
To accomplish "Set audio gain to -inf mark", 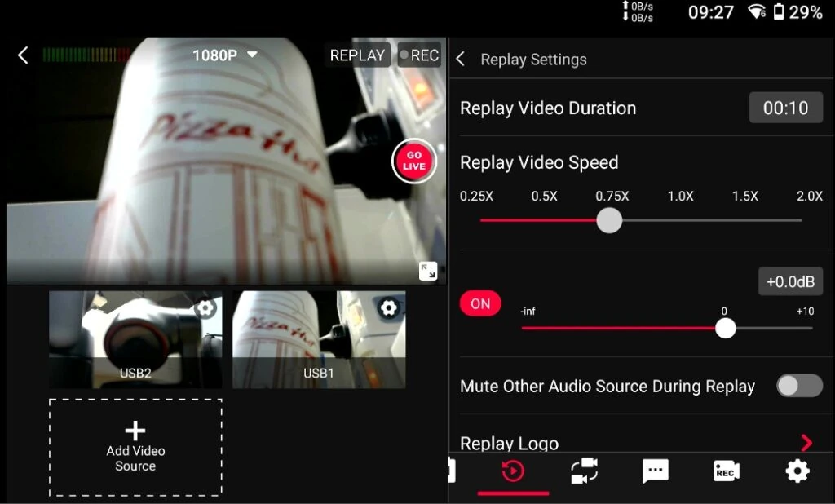I will point(528,312).
